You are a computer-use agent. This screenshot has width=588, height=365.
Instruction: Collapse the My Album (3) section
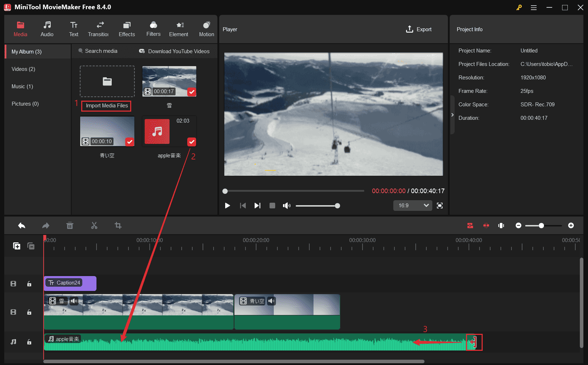(26, 51)
